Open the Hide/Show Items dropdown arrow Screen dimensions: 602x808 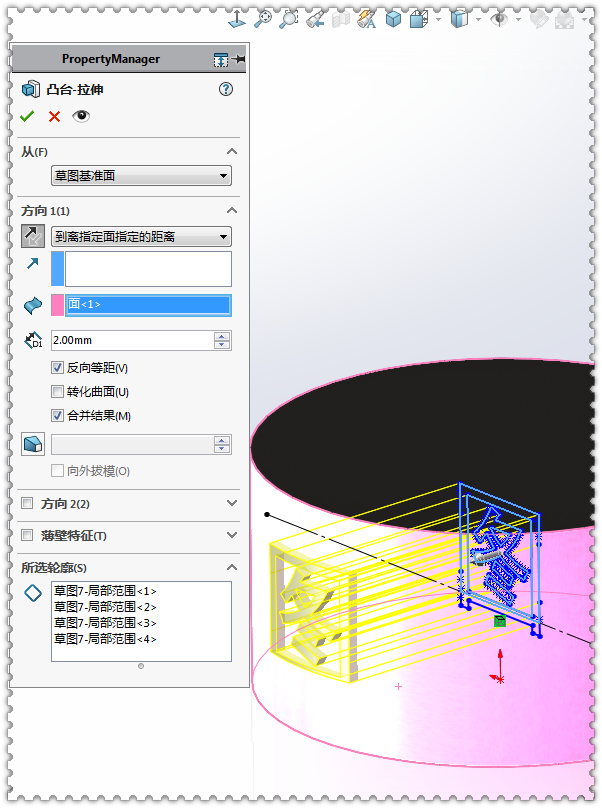click(478, 20)
